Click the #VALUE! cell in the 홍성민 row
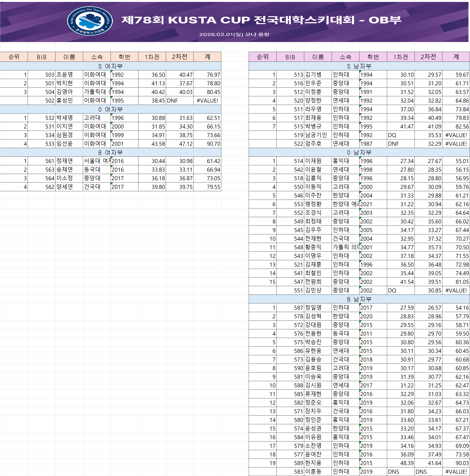The width and height of the screenshot is (470, 476). pos(207,100)
